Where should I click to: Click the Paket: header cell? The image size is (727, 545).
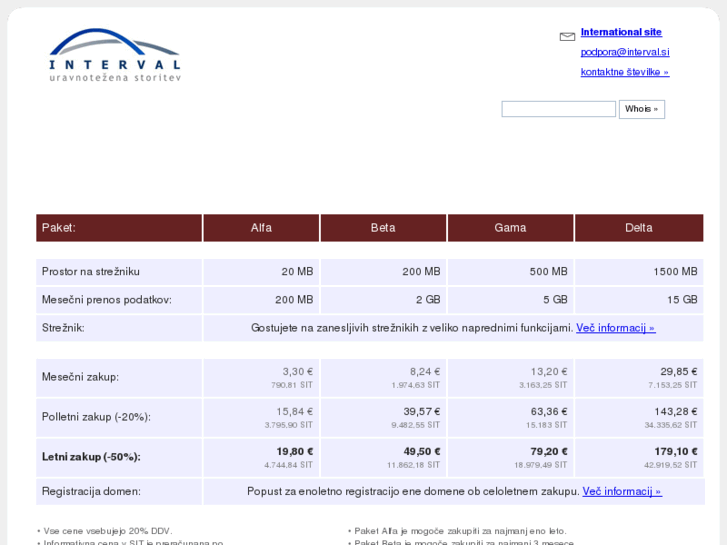coord(119,228)
